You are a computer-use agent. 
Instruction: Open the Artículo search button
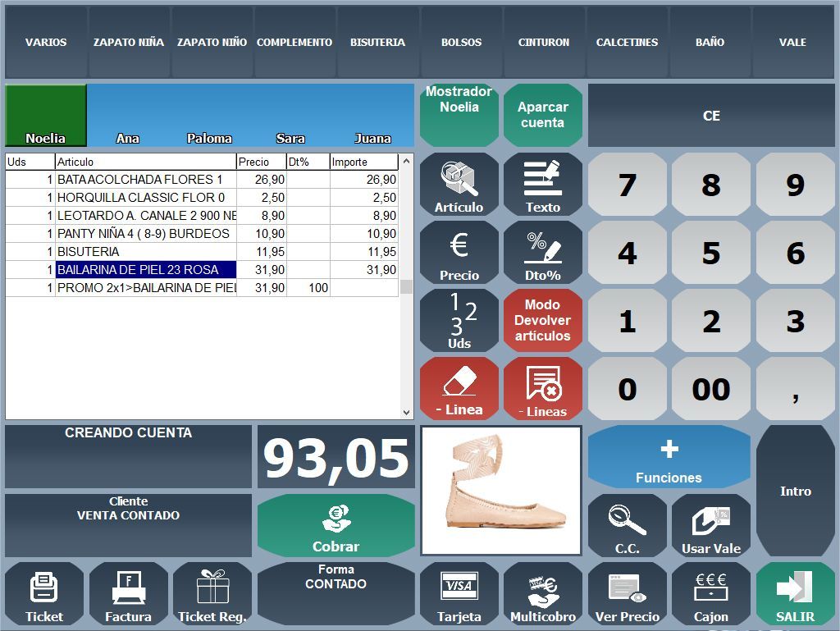pos(459,185)
